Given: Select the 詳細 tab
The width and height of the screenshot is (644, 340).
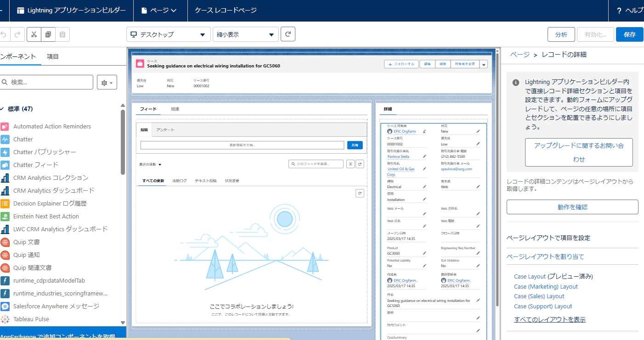Looking at the screenshot, I should (x=388, y=109).
